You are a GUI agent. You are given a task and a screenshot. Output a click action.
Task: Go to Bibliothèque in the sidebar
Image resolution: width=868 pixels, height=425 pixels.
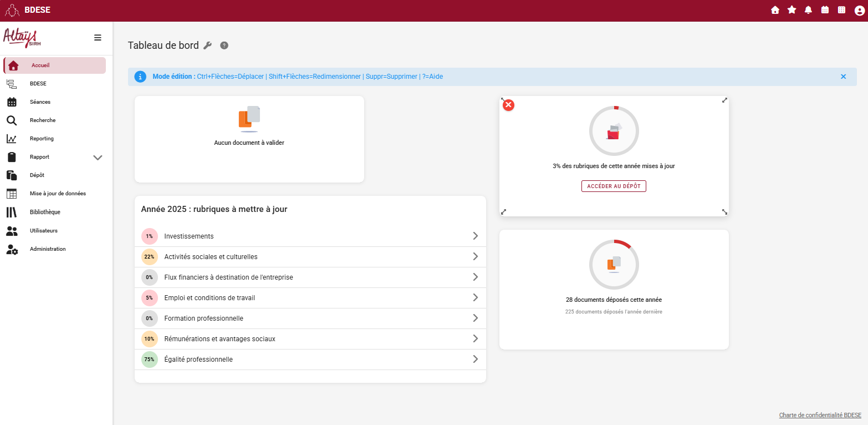tap(45, 212)
